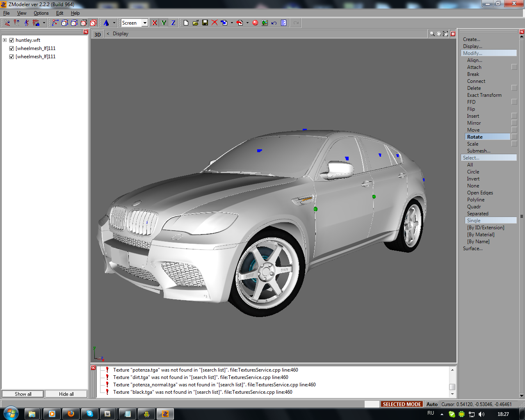Expand the Create... command group
This screenshot has width=525, height=420.
pos(472,39)
